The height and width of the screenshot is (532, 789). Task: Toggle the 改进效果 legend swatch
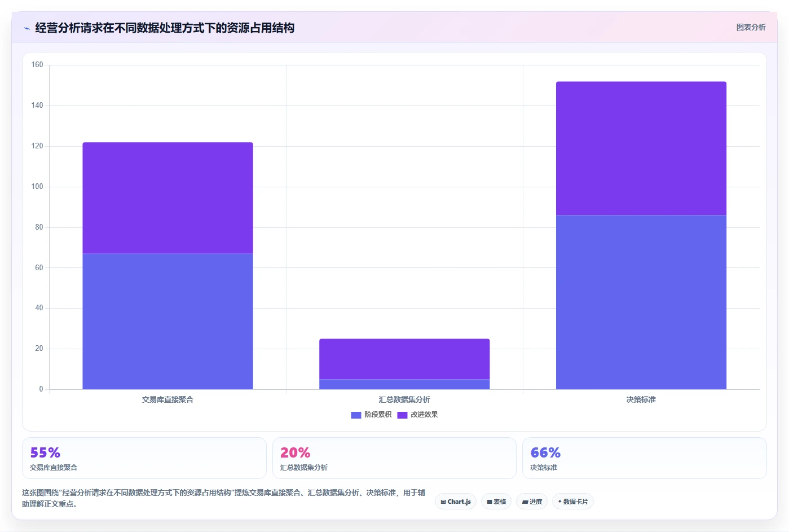tap(402, 415)
